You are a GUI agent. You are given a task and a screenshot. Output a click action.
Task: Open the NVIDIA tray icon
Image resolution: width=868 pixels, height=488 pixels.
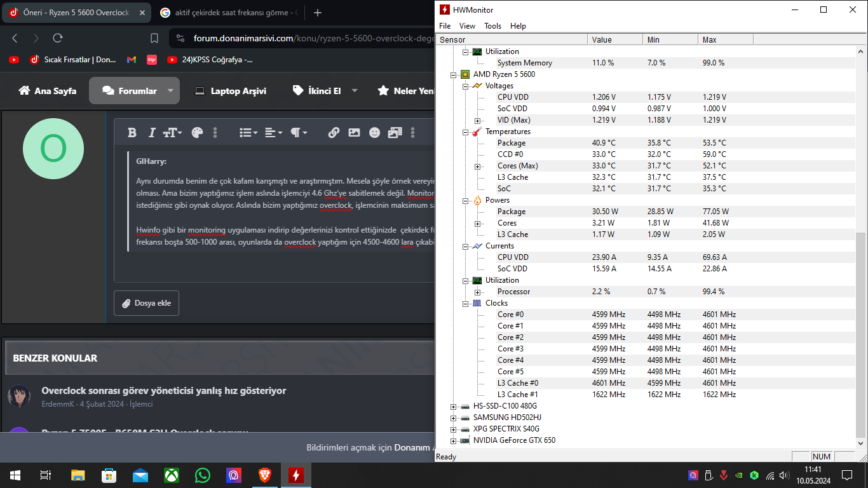pos(739,475)
